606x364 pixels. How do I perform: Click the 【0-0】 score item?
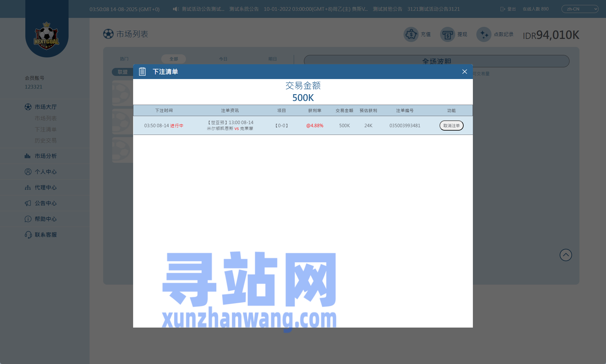[x=281, y=126]
